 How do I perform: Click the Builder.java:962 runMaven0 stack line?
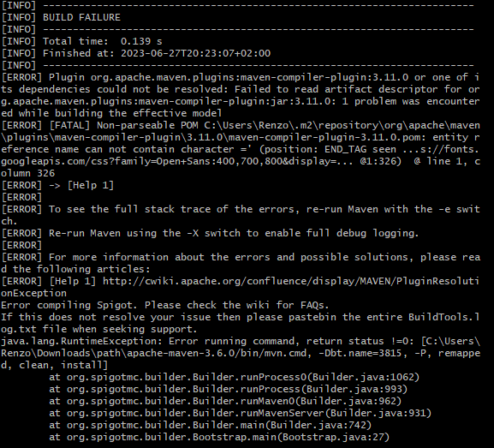tap(225, 401)
